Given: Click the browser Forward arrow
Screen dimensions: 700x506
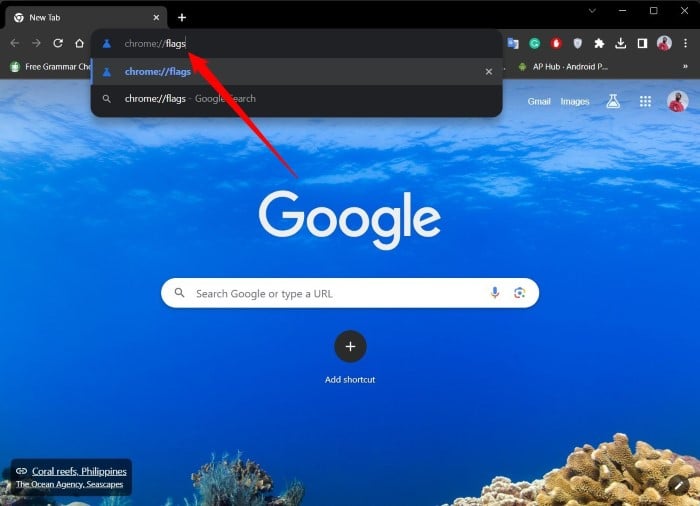Looking at the screenshot, I should 36,43.
